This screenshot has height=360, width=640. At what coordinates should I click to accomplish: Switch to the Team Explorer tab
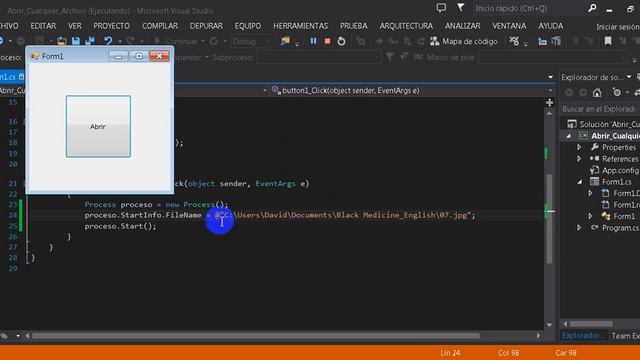tap(625, 336)
